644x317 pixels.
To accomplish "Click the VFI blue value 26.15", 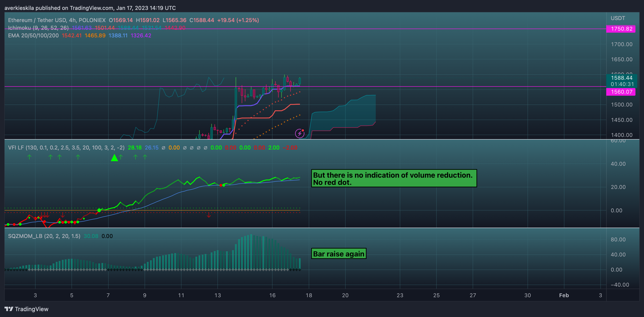I will 152,148.
